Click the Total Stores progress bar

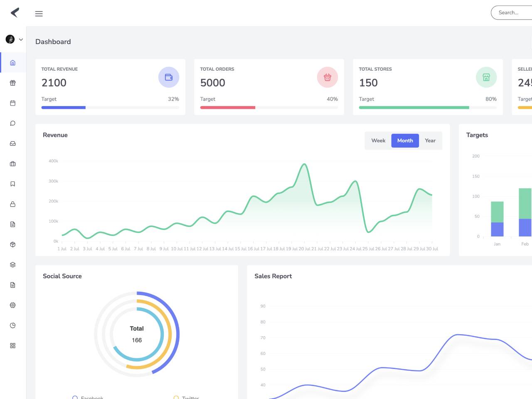coord(428,108)
